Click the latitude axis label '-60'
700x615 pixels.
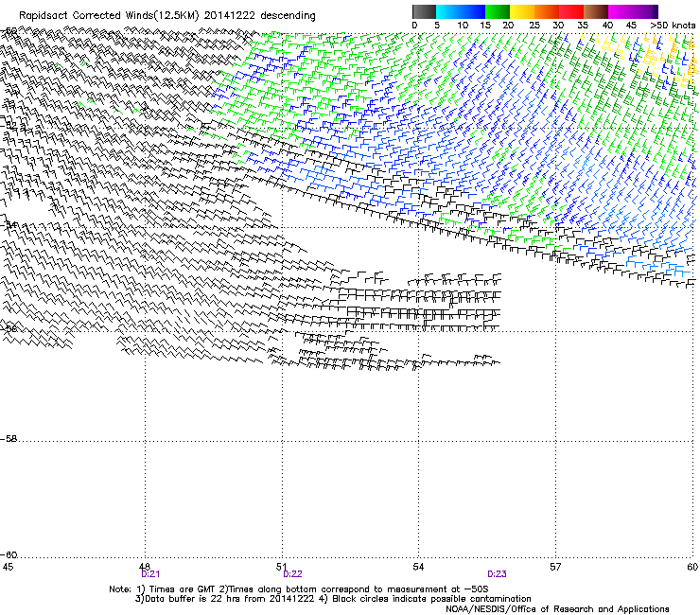(9, 555)
